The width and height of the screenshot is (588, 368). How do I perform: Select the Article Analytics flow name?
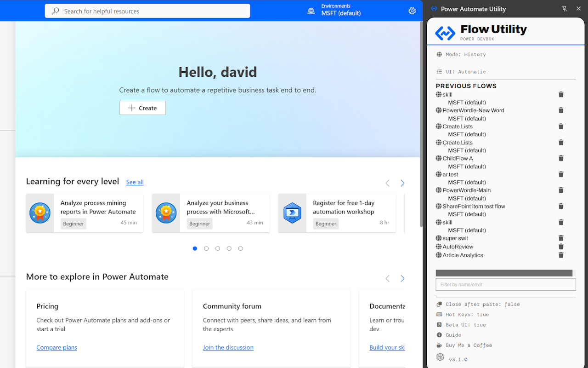click(x=463, y=255)
